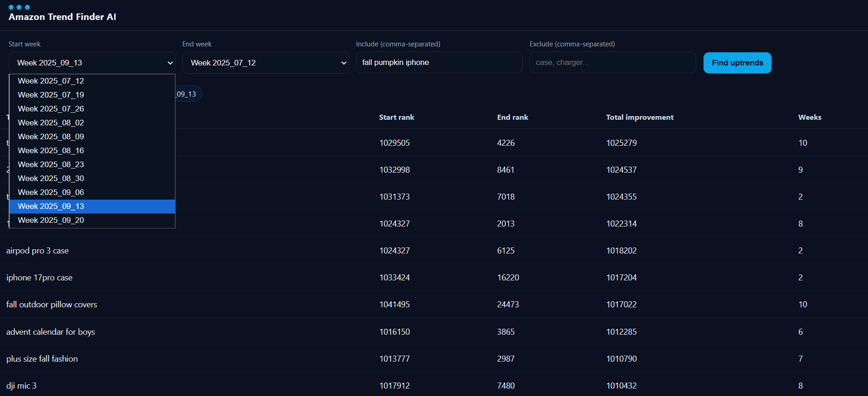The width and height of the screenshot is (868, 396).
Task: Focus the Include keywords input field
Action: (x=439, y=63)
